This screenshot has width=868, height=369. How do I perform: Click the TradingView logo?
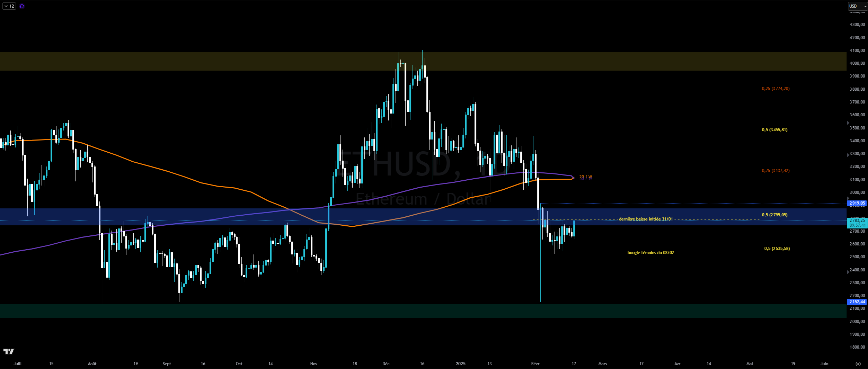click(9, 352)
